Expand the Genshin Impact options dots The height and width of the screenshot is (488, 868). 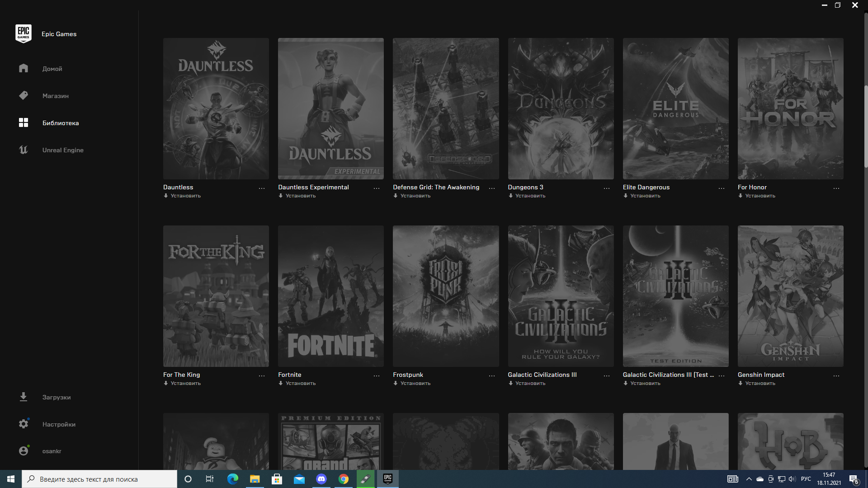coord(836,375)
